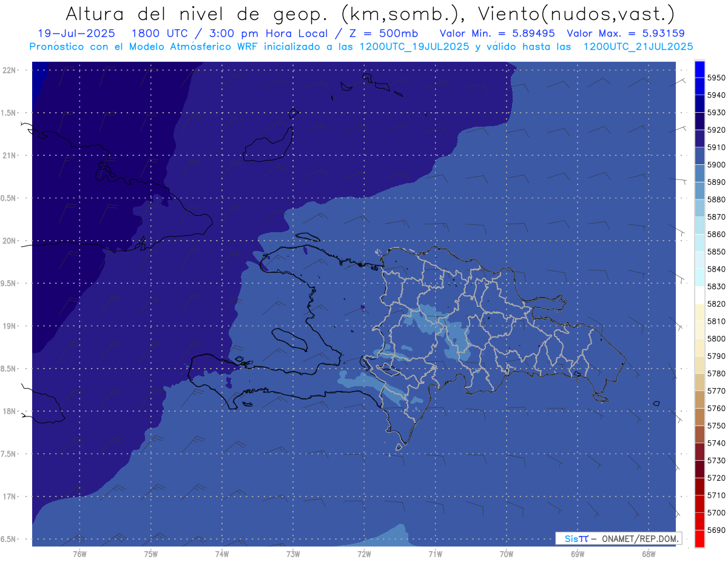728x562 pixels.
Task: Click the white legend swatch between 5830 and 5820
Action: (699, 295)
